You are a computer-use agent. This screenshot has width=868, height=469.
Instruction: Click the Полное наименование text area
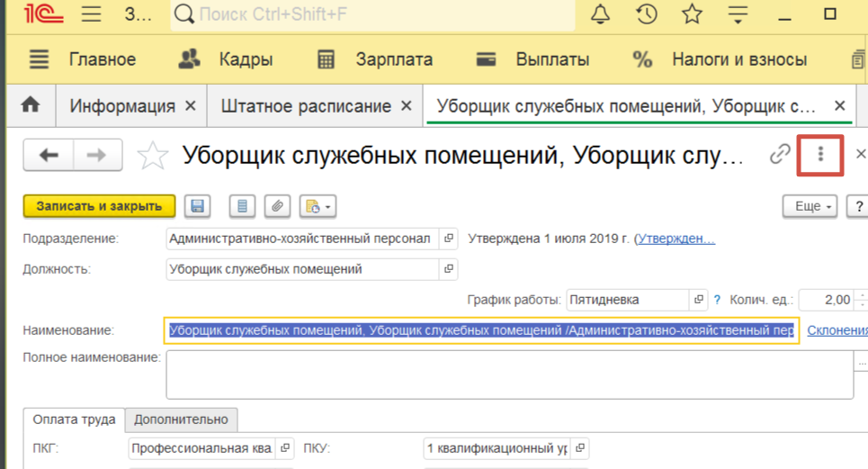pos(510,374)
